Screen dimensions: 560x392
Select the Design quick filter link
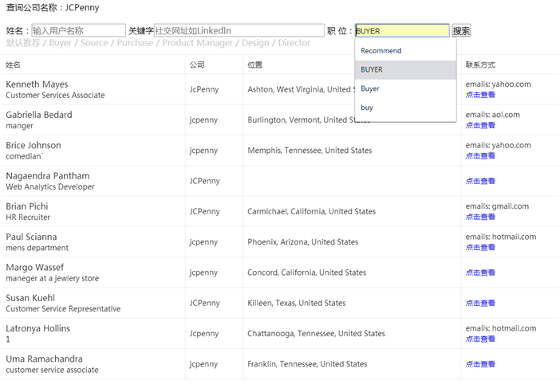click(x=255, y=43)
